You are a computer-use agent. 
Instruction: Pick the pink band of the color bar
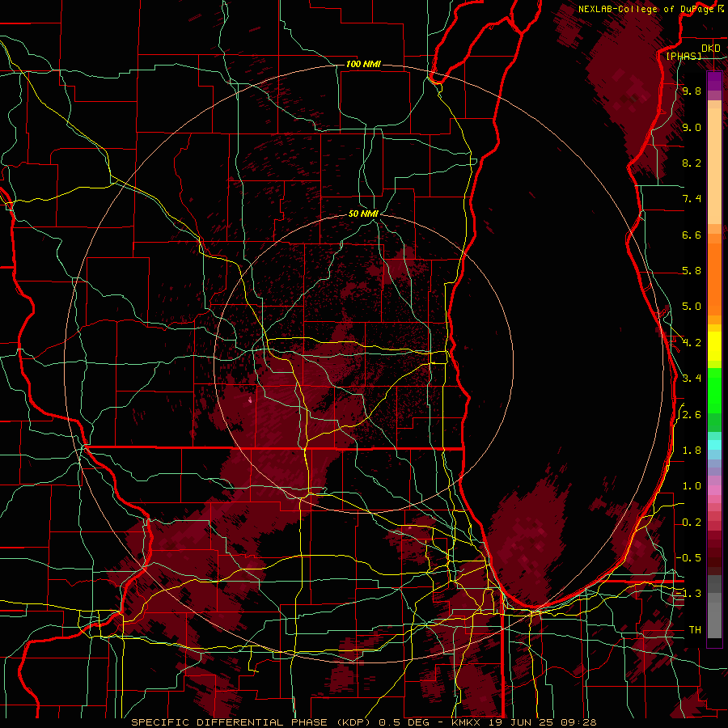tap(714, 490)
